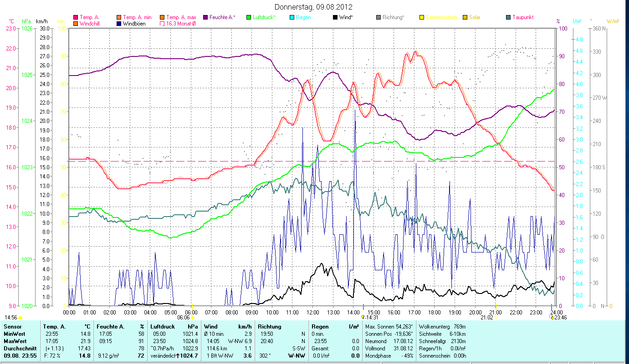629x364 pixels.
Task: Click the deviation value (+ 1.13 )
Action: (54, 348)
